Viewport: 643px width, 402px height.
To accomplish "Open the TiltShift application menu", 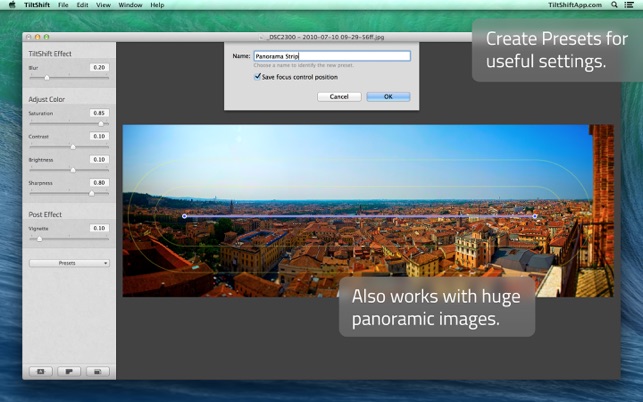I will (37, 5).
